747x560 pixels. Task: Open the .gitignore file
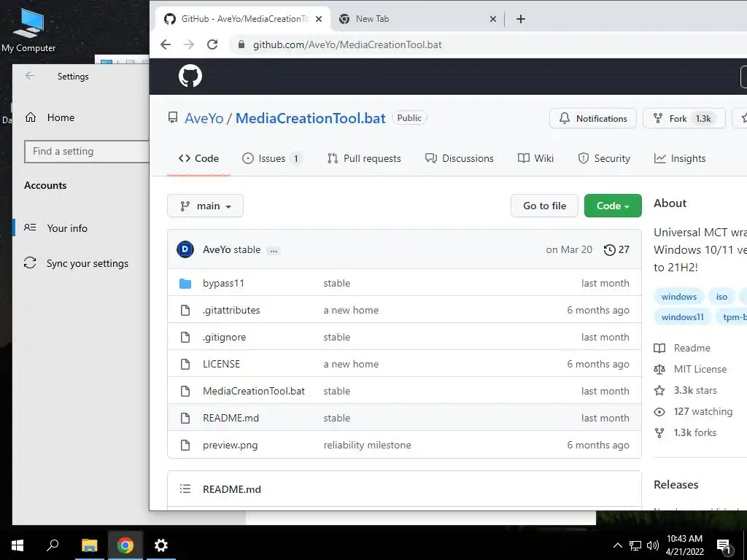coord(225,337)
